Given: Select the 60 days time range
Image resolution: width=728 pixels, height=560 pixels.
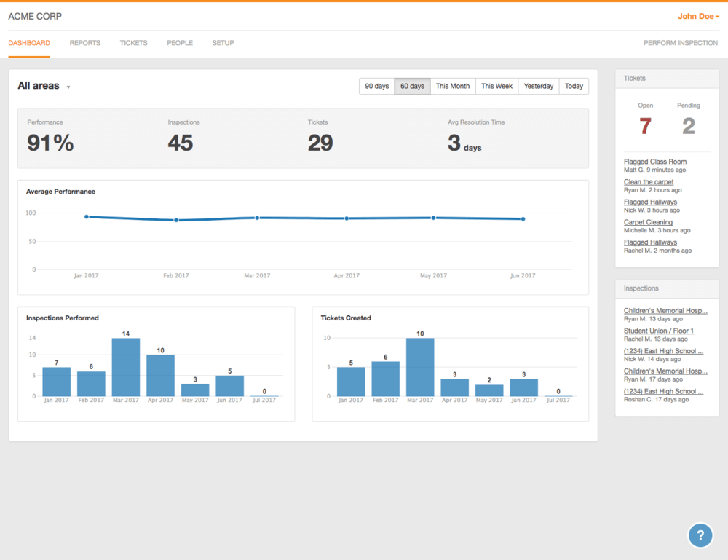Looking at the screenshot, I should (412, 86).
